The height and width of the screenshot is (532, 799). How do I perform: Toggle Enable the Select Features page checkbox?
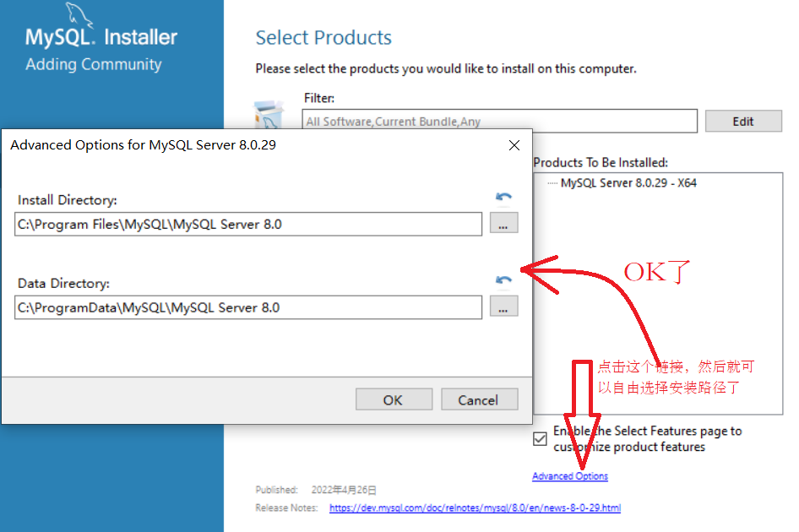(x=540, y=439)
